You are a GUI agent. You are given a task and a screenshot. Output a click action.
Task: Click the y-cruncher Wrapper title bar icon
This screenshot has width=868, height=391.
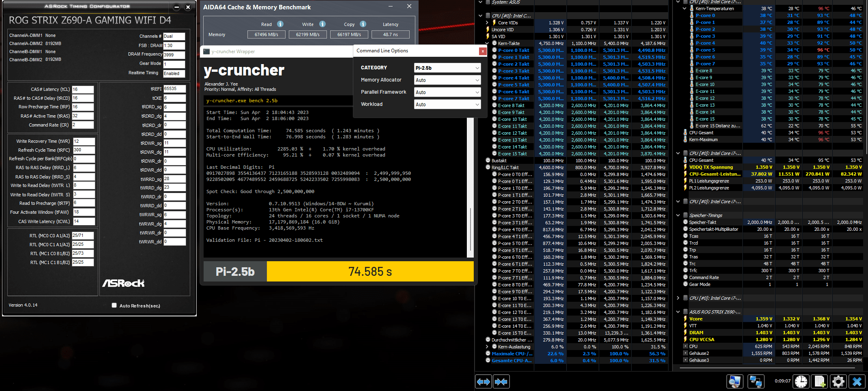click(206, 52)
